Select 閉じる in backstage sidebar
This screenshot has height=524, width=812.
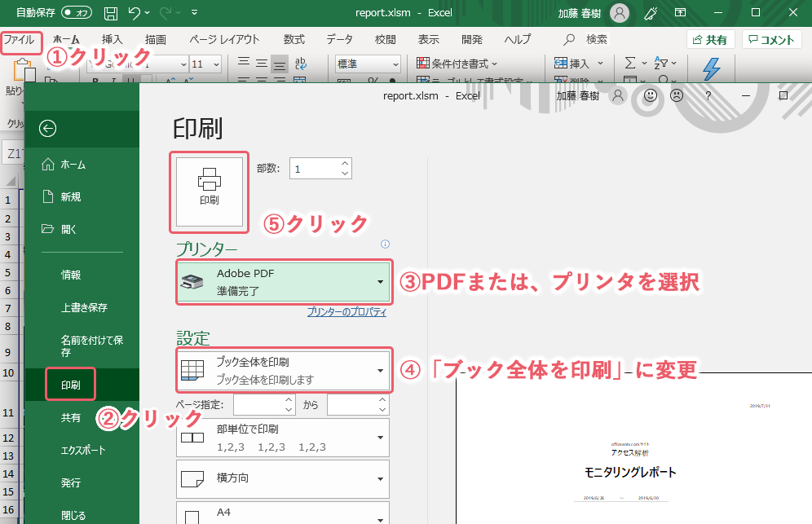(x=82, y=515)
